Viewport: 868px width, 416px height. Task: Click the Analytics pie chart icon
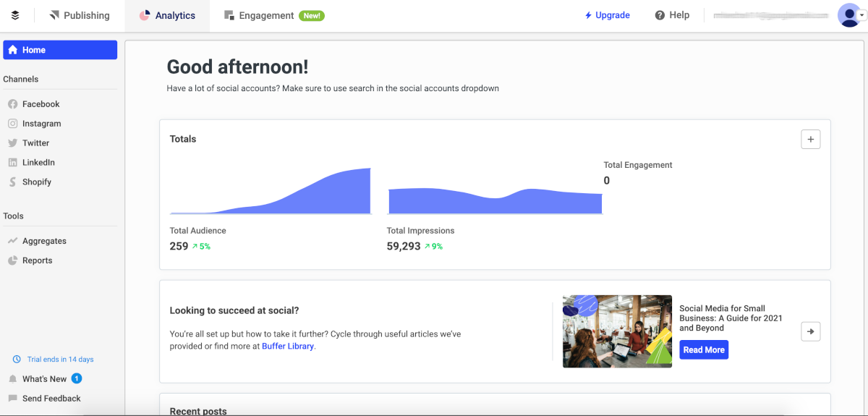pos(145,15)
